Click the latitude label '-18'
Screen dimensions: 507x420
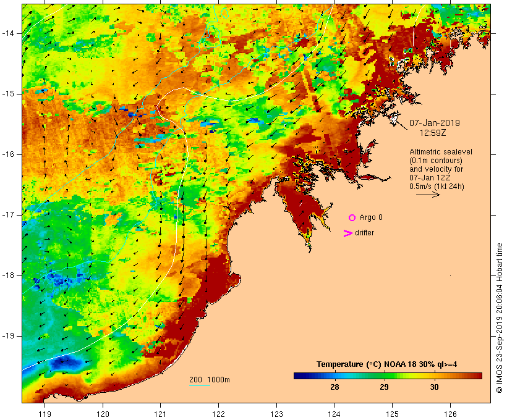[x=8, y=275]
